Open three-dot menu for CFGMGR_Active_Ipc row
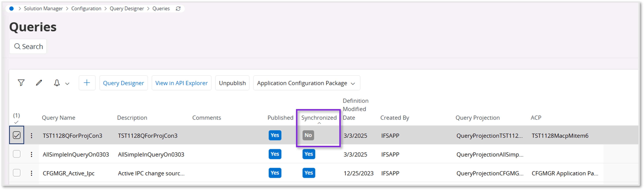The width and height of the screenshot is (644, 190). (x=31, y=173)
